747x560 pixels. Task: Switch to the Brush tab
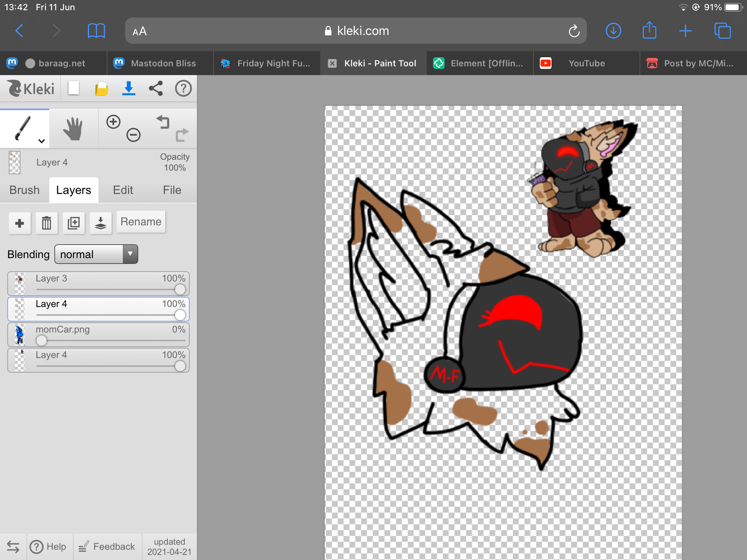24,190
